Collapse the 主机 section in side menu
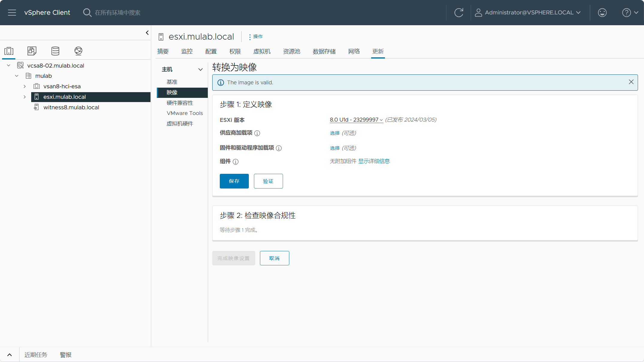 click(x=201, y=69)
